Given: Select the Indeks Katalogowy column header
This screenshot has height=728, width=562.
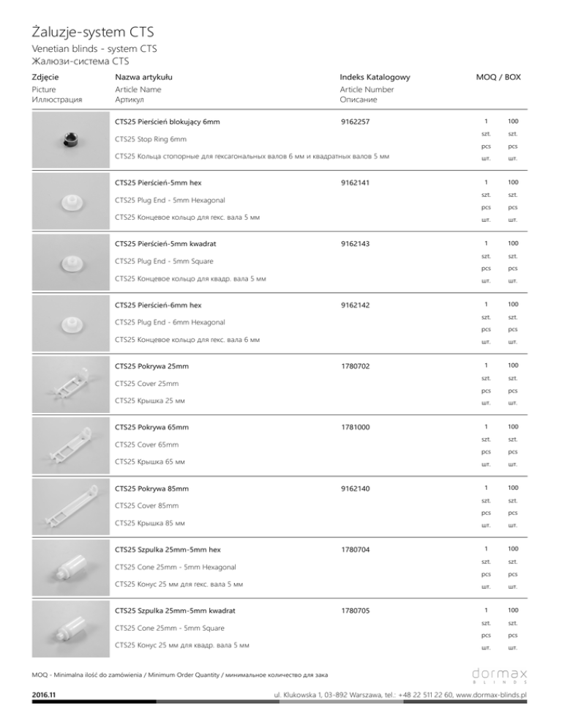Looking at the screenshot, I should 375,76.
